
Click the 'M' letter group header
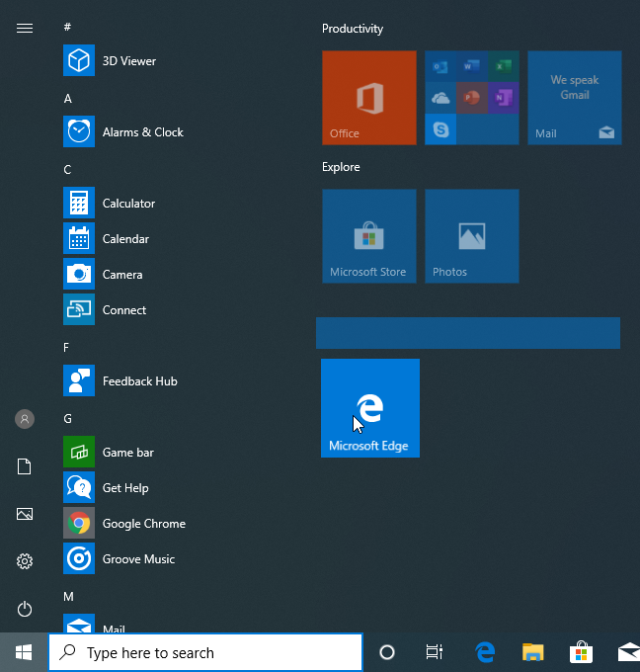[68, 597]
